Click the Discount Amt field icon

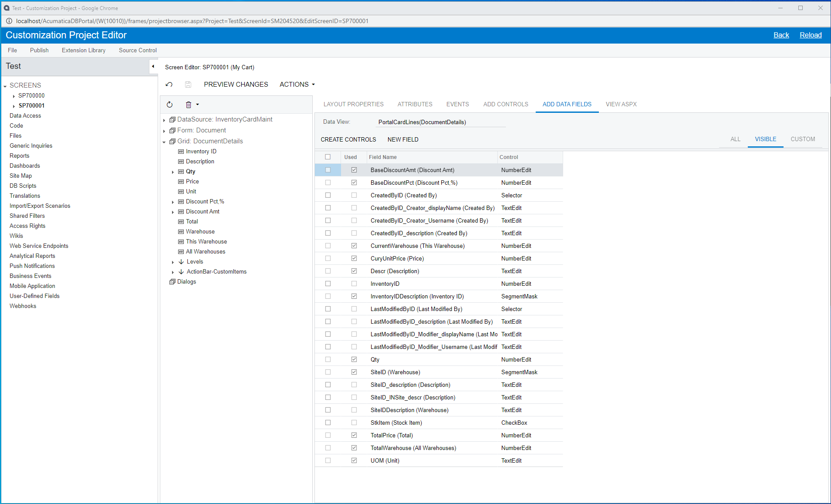181,212
